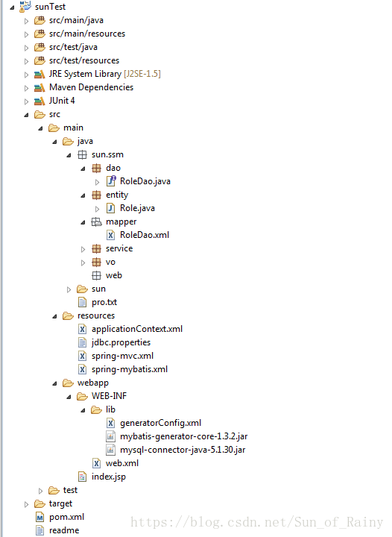Select the target folder label
392x537 pixels.
click(x=60, y=503)
